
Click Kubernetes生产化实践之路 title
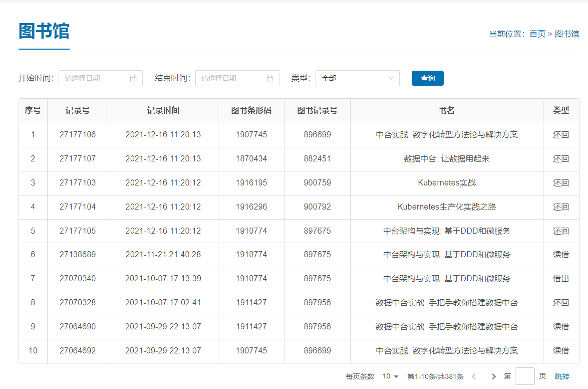click(446, 207)
